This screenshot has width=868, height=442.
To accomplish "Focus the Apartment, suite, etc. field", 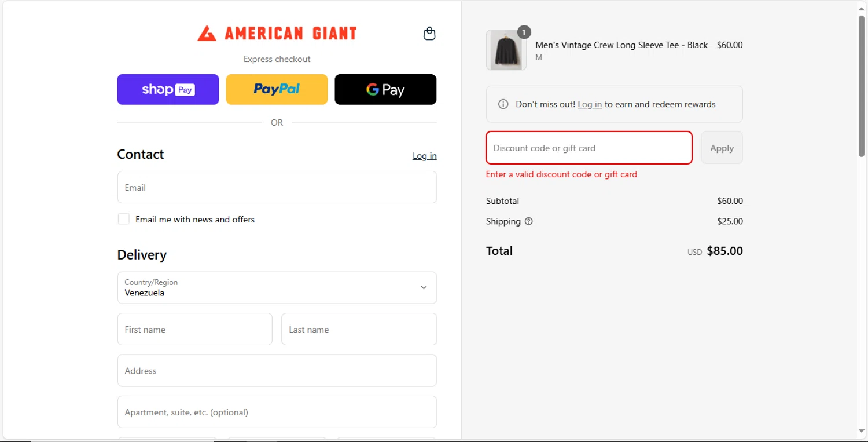I will [277, 412].
